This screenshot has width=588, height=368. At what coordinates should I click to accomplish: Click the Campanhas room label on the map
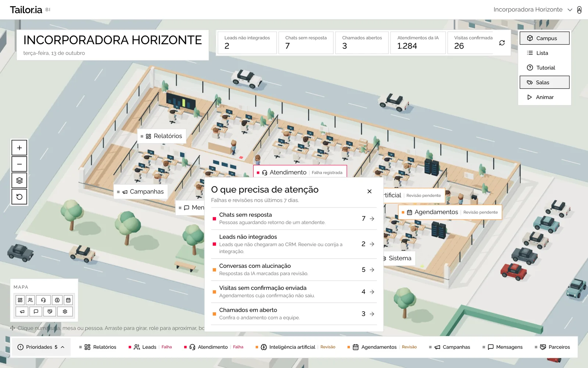[x=141, y=192]
